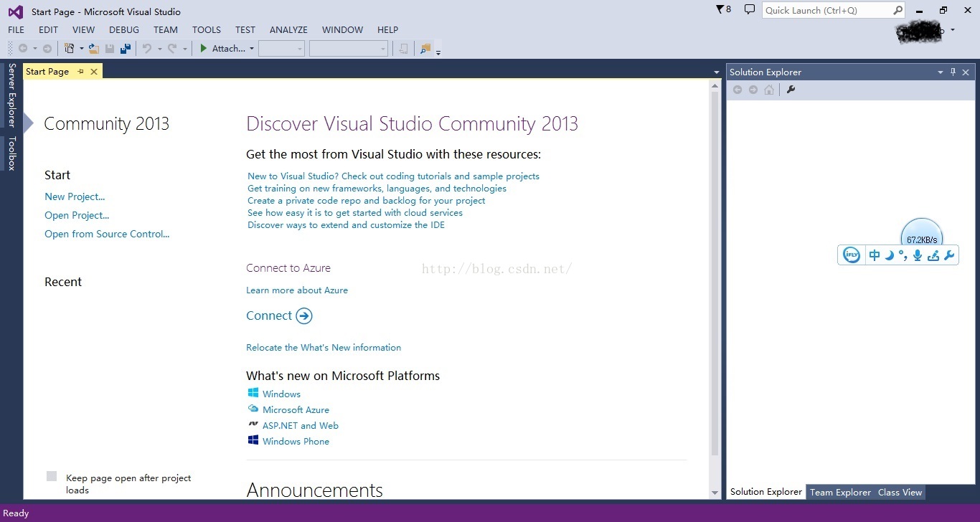Screen dimensions: 980x522
Task: Click the iFLY input method logo
Action: coord(852,255)
